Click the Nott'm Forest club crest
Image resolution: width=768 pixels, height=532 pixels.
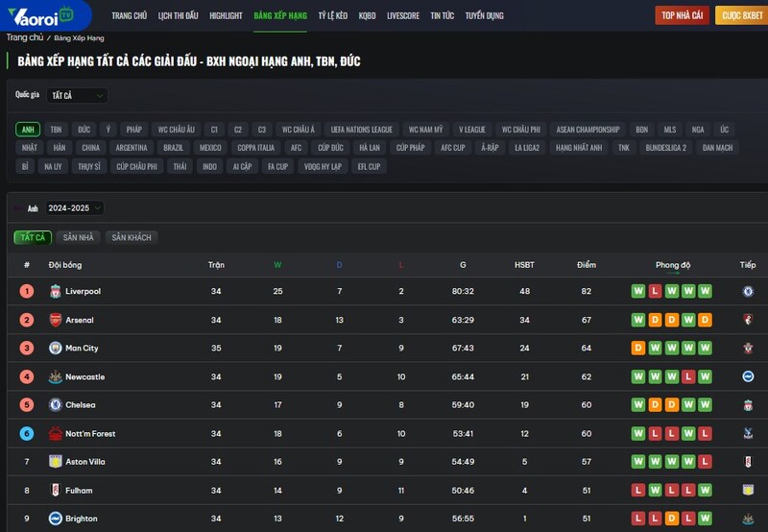coord(56,433)
